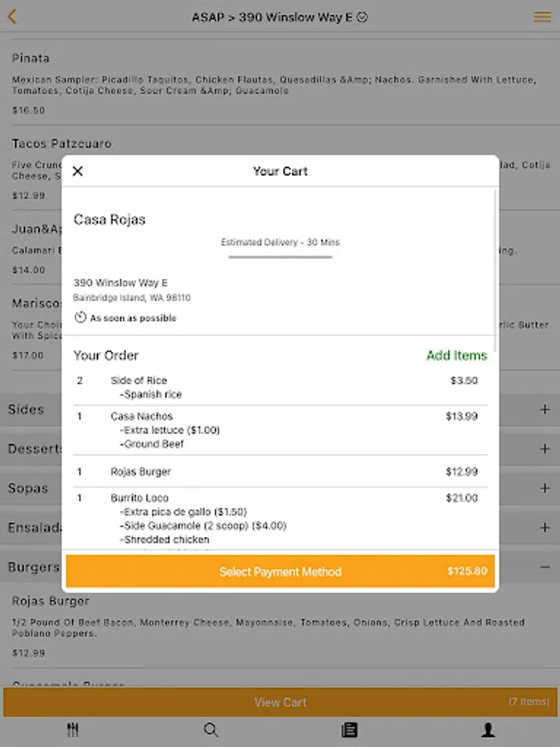Click the estimated delivery progress bar

(x=280, y=256)
